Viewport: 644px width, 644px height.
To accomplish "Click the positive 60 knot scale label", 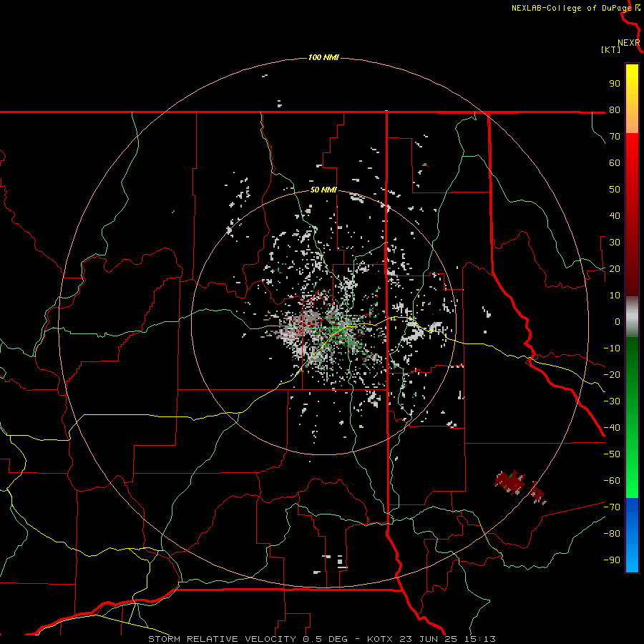I will (x=615, y=163).
